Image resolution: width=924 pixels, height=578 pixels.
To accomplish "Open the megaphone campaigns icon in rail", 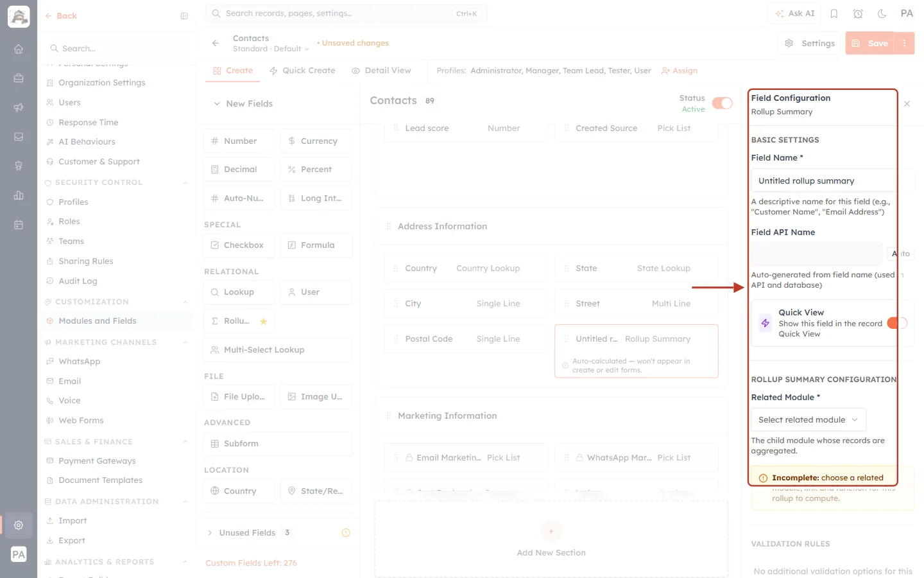I will tap(19, 107).
